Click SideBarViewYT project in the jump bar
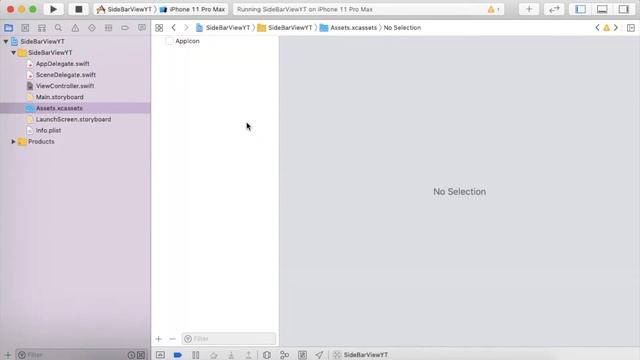 pyautogui.click(x=223, y=28)
